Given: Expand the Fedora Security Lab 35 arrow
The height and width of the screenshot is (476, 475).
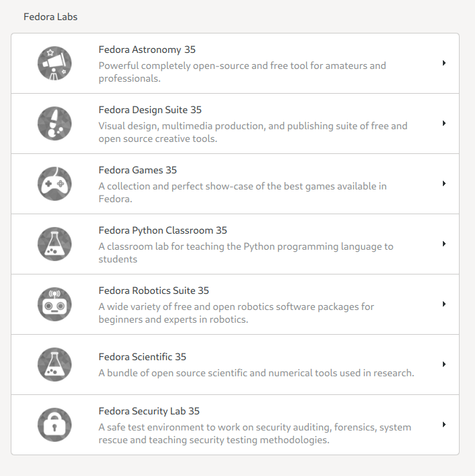Looking at the screenshot, I should [444, 424].
